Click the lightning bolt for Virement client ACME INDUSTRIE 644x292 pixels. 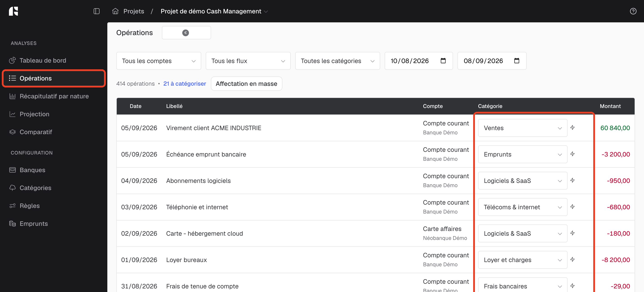tap(572, 128)
